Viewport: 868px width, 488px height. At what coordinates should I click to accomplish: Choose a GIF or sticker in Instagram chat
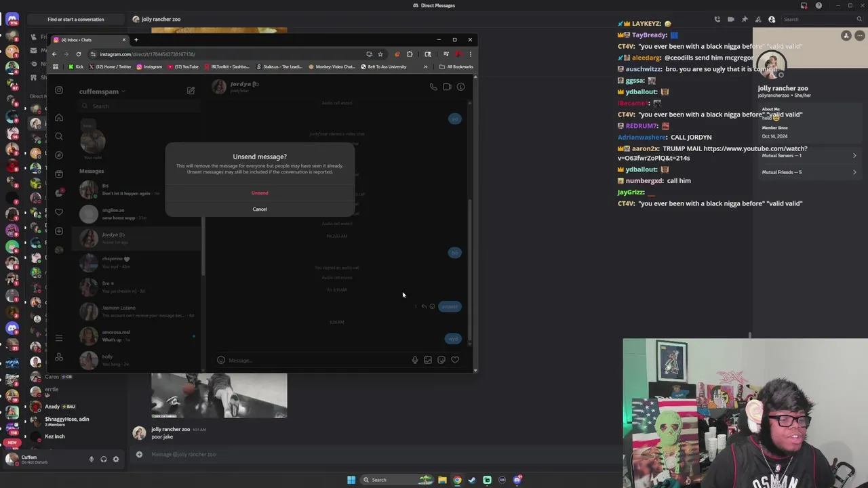[441, 361]
